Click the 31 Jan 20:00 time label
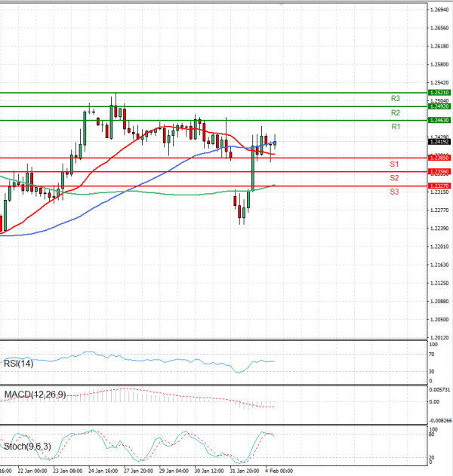Screen dimensions: 453x476 click(x=245, y=471)
